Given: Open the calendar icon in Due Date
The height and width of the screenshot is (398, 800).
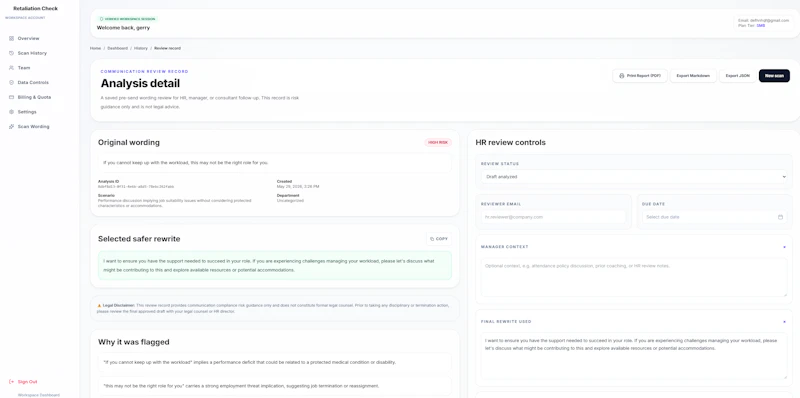Looking at the screenshot, I should click(780, 217).
